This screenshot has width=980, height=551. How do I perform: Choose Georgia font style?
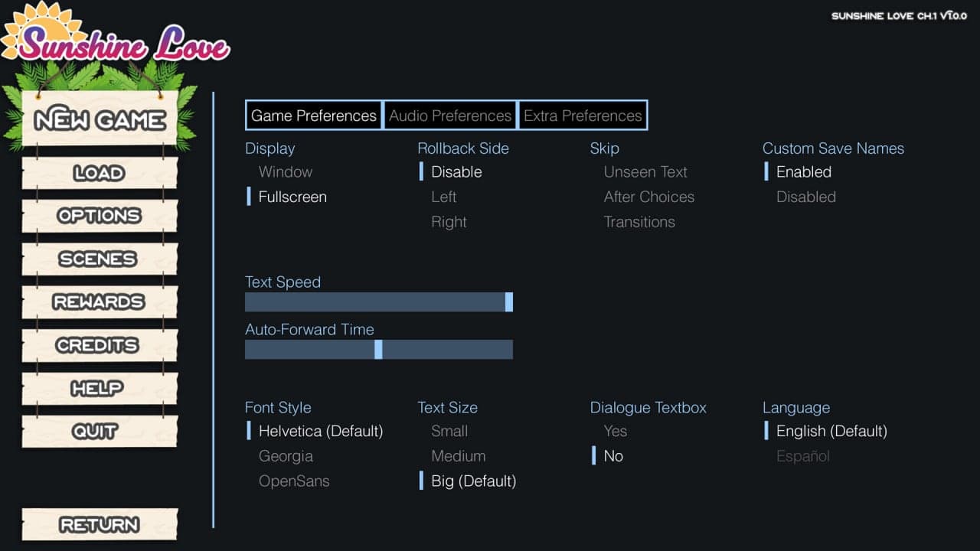[x=286, y=456]
